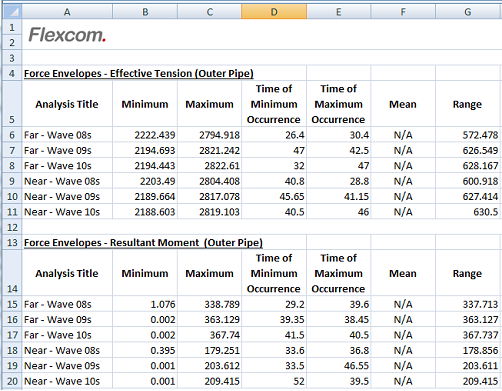
Task: Select column F header
Action: tap(403, 12)
